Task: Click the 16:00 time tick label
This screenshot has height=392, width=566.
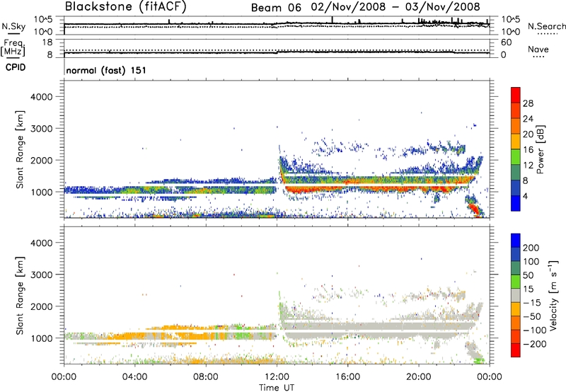Action: click(x=347, y=377)
